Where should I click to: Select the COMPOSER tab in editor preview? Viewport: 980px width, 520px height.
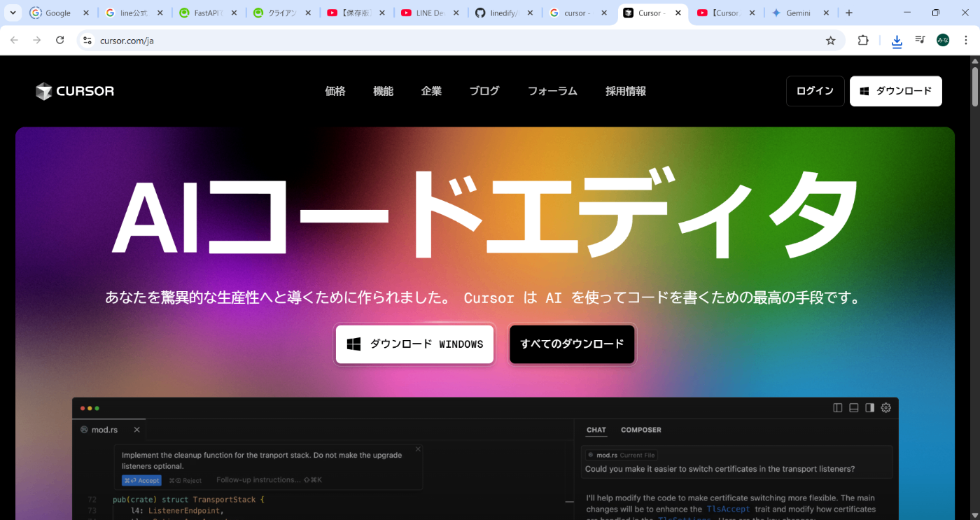pos(641,430)
